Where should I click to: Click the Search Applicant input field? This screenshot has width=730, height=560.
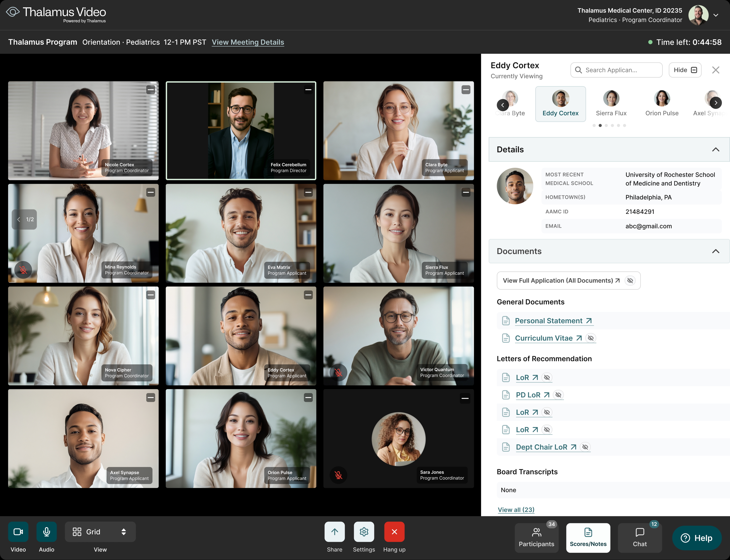click(x=616, y=70)
